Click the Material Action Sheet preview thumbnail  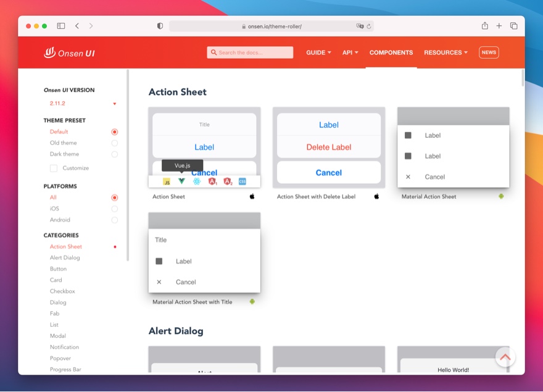[454, 148]
